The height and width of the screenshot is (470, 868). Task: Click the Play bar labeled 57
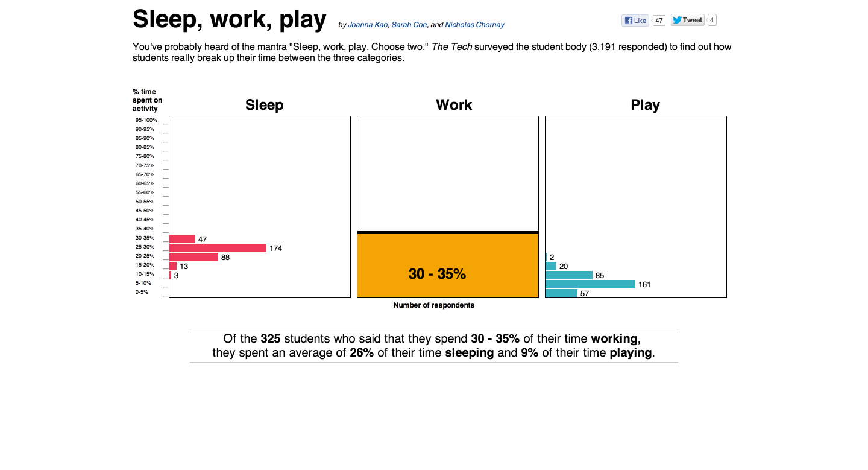561,293
